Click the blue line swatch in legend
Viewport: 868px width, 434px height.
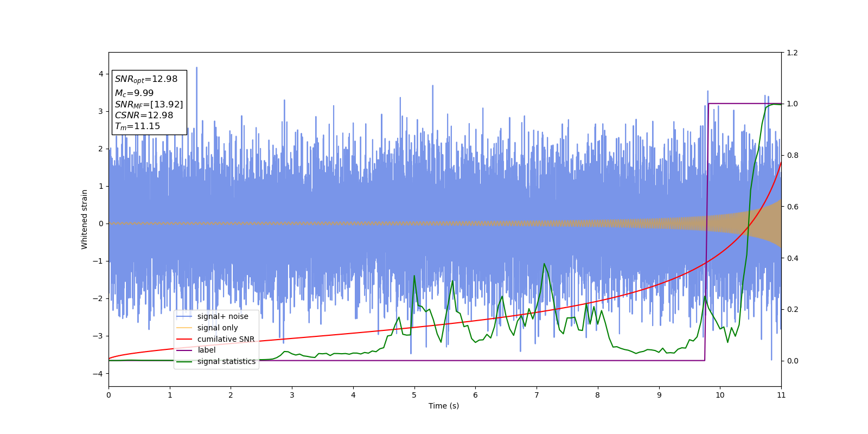click(x=184, y=316)
